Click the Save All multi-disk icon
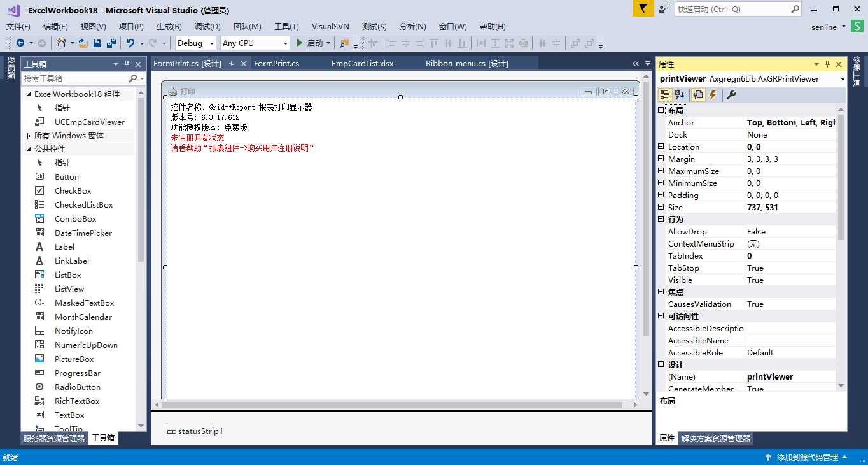This screenshot has width=868, height=465. (111, 43)
